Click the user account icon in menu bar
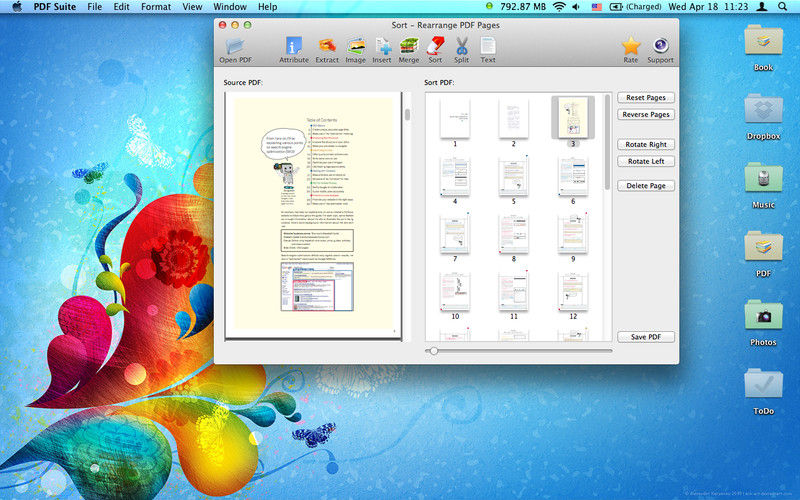800x500 pixels. click(x=762, y=7)
